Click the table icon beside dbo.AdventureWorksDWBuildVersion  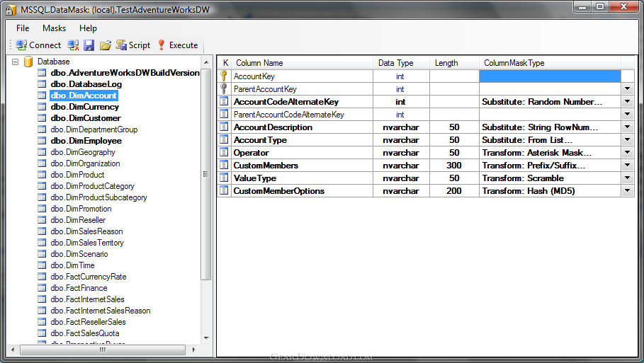[42, 73]
